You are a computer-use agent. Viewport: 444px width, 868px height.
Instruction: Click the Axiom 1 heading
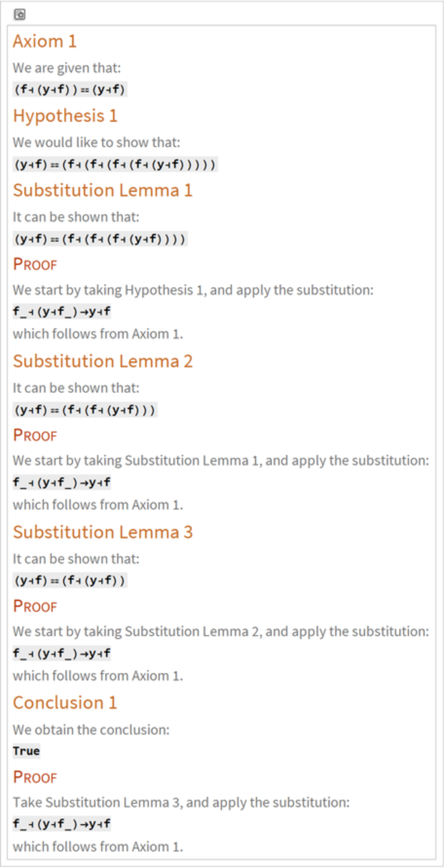45,41
